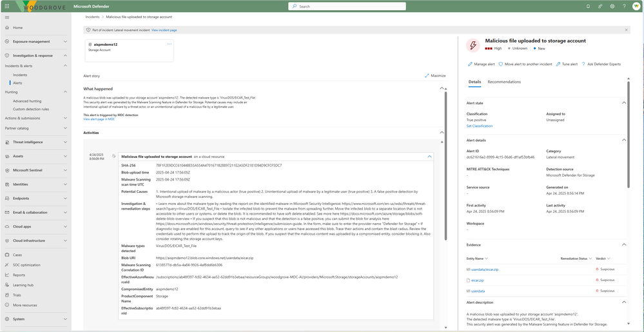Go to Home in sidebar
This screenshot has width=644, height=332.
click(17, 28)
